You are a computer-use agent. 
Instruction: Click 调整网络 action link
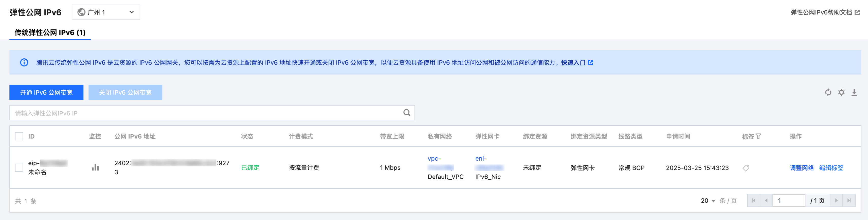[x=802, y=168]
